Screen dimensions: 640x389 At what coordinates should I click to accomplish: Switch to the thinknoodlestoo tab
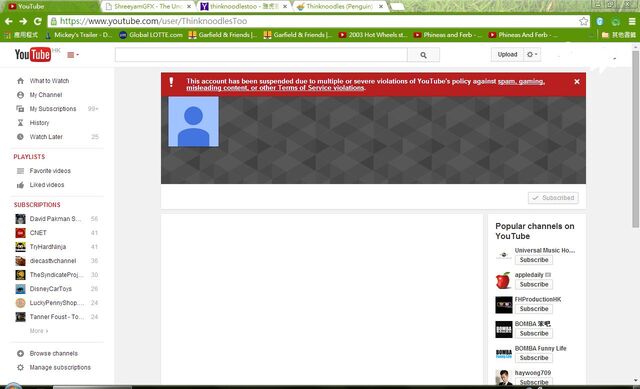click(x=244, y=7)
